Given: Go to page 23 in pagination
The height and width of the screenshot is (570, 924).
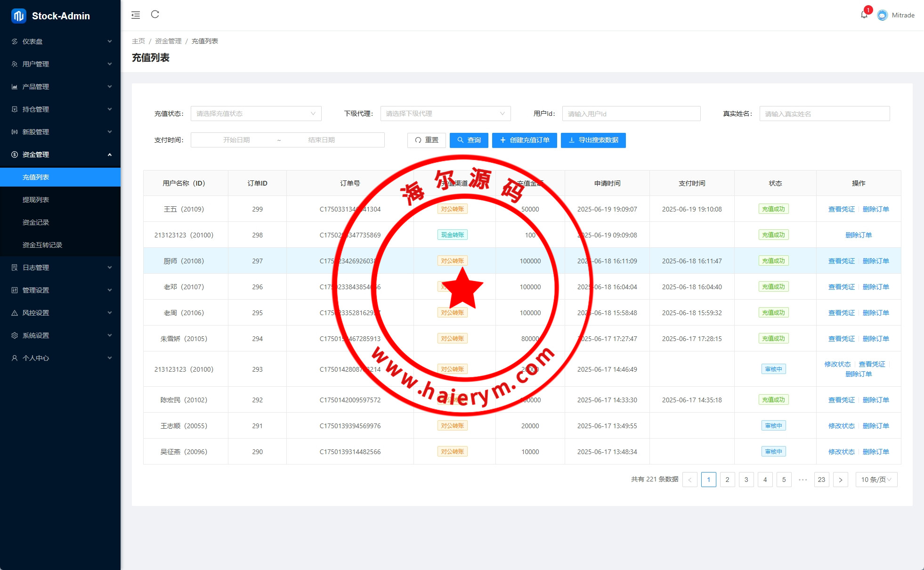Looking at the screenshot, I should (821, 480).
